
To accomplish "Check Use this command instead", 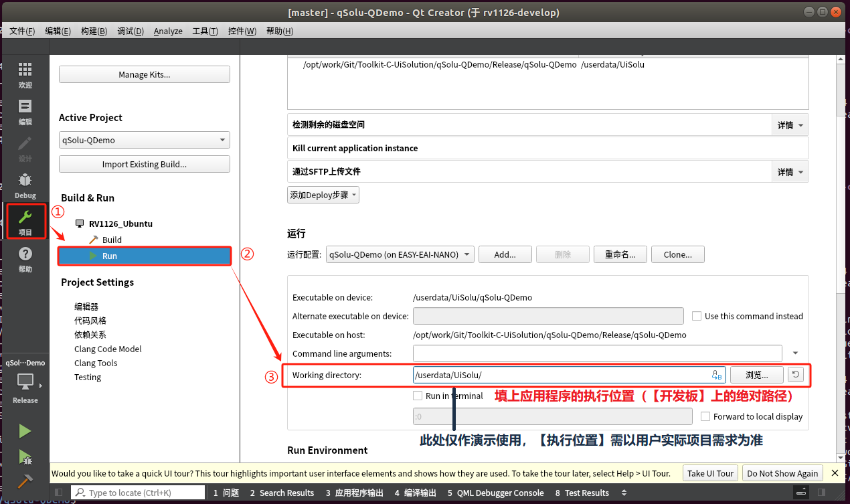I will 697,316.
